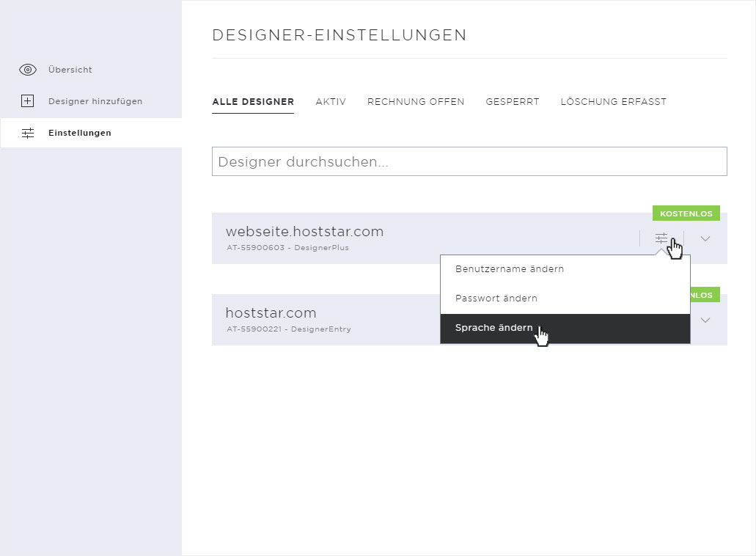Click the AT-55900603 - DesignerPlus text
The image size is (756, 556).
[288, 248]
